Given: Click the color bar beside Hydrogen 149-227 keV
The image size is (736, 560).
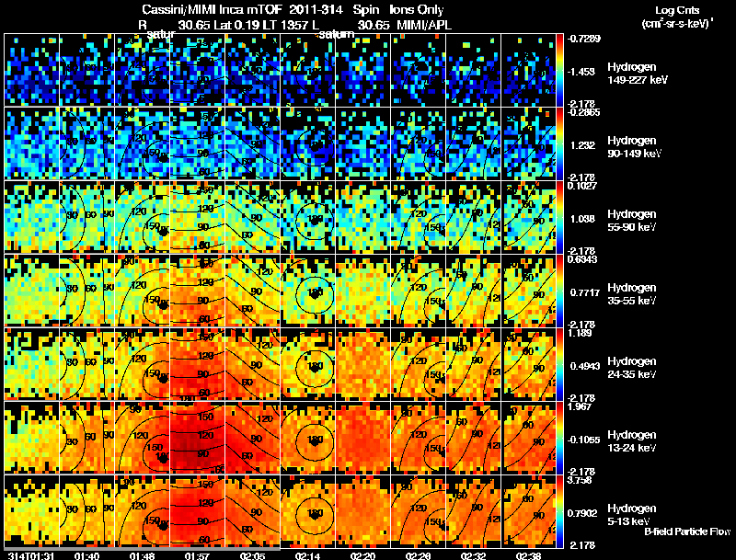Looking at the screenshot, I should 559,70.
